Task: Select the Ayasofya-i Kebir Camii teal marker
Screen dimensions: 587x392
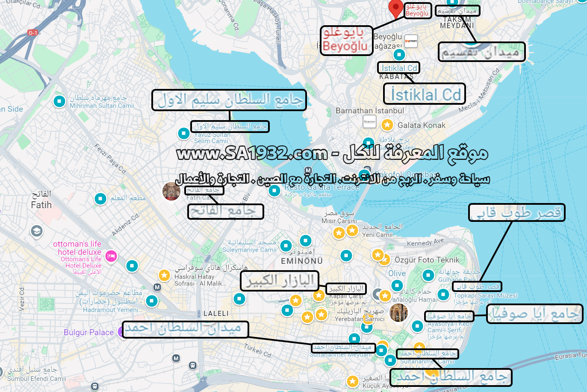Action: pos(417,326)
